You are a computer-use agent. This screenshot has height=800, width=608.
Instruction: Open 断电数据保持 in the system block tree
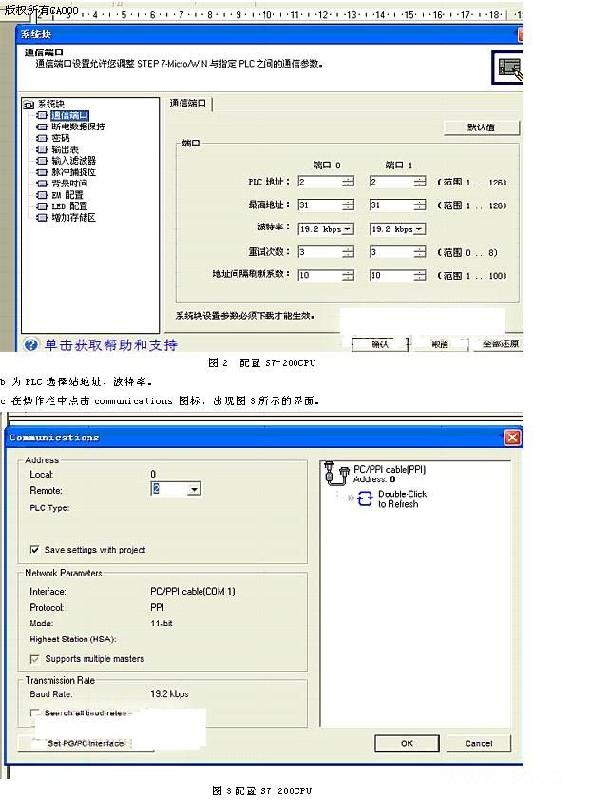[77, 127]
